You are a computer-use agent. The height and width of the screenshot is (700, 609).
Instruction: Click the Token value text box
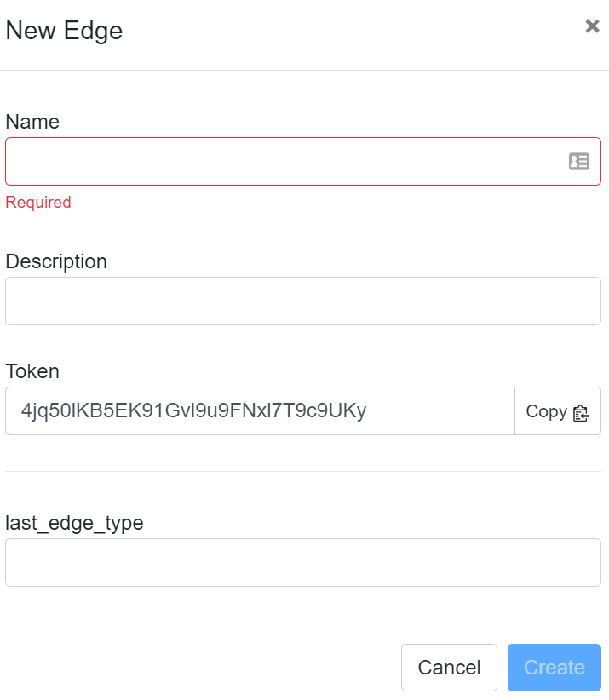260,411
